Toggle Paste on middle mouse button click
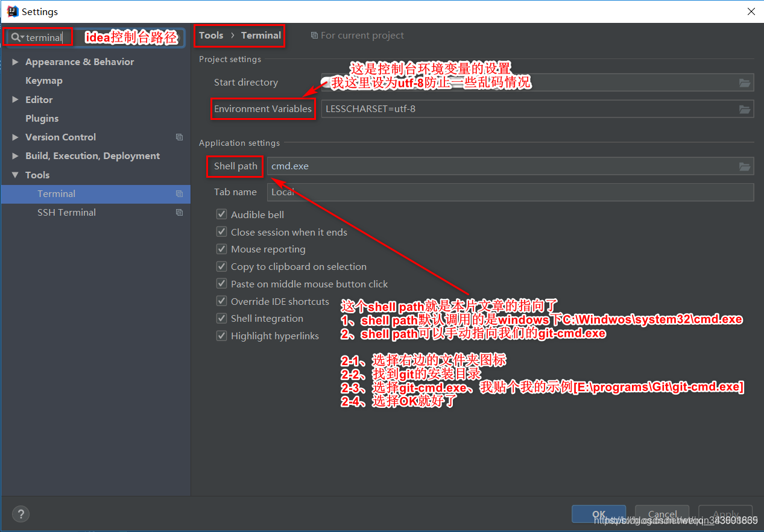Image resolution: width=764 pixels, height=532 pixels. [x=221, y=284]
